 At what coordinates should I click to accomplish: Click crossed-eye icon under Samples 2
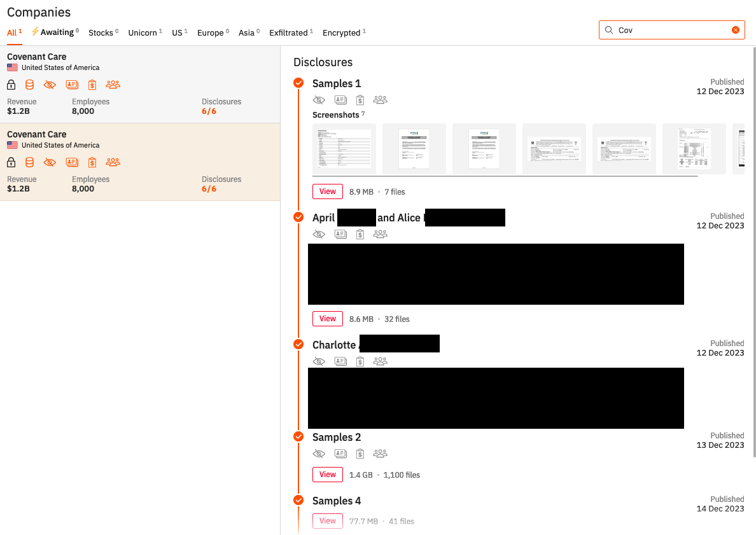click(319, 454)
